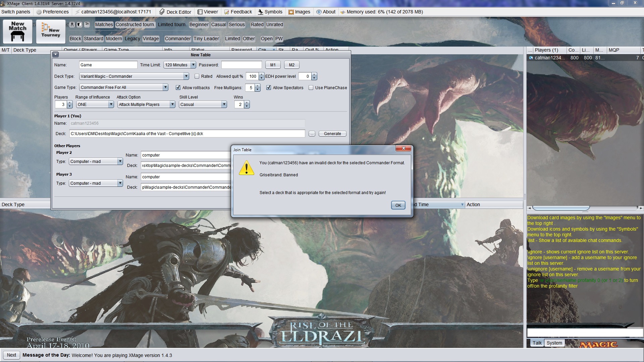Image resolution: width=644 pixels, height=362 pixels.
Task: Enable Use PlaneChase option
Action: (x=311, y=87)
